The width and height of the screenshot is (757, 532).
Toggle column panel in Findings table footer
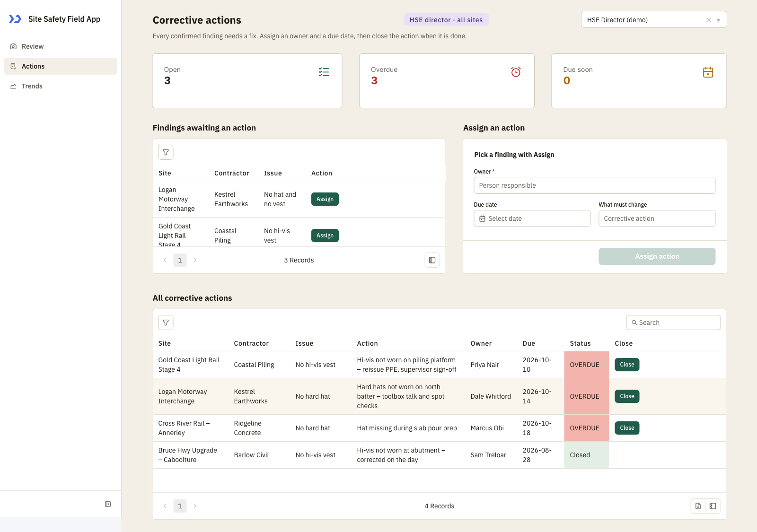click(432, 260)
